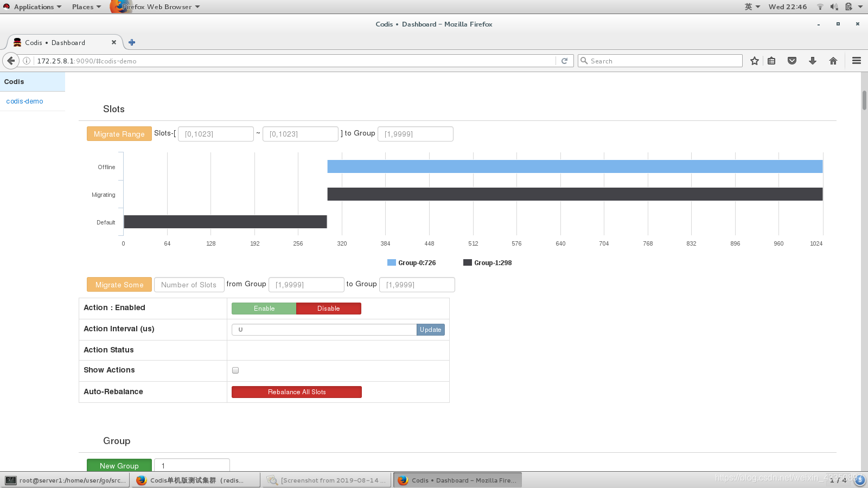This screenshot has width=868, height=488.
Task: Click the Migrate Range button
Action: pyautogui.click(x=119, y=134)
